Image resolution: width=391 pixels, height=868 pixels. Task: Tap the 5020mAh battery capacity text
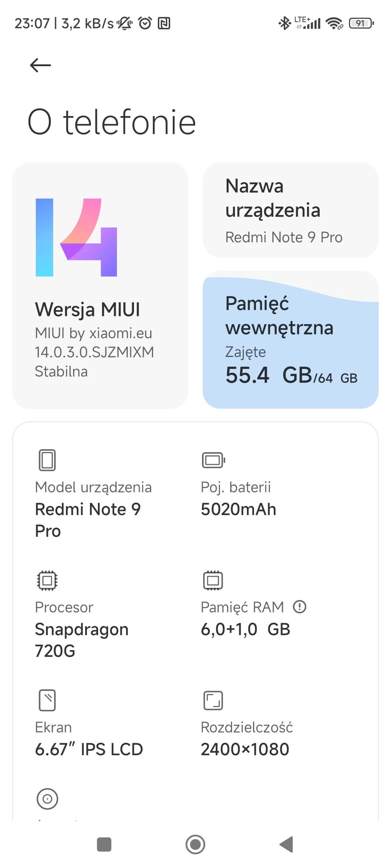point(238,509)
